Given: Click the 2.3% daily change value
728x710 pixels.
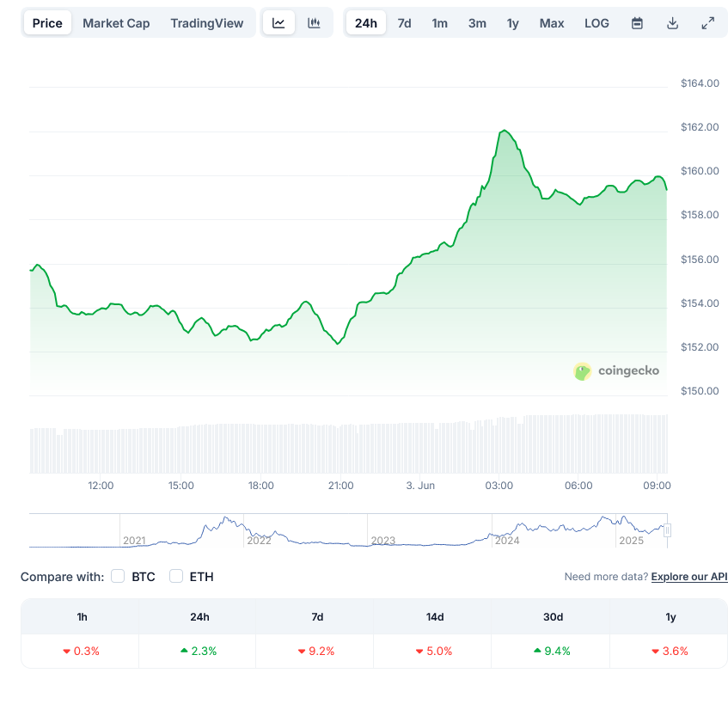Looking at the screenshot, I should (x=199, y=651).
